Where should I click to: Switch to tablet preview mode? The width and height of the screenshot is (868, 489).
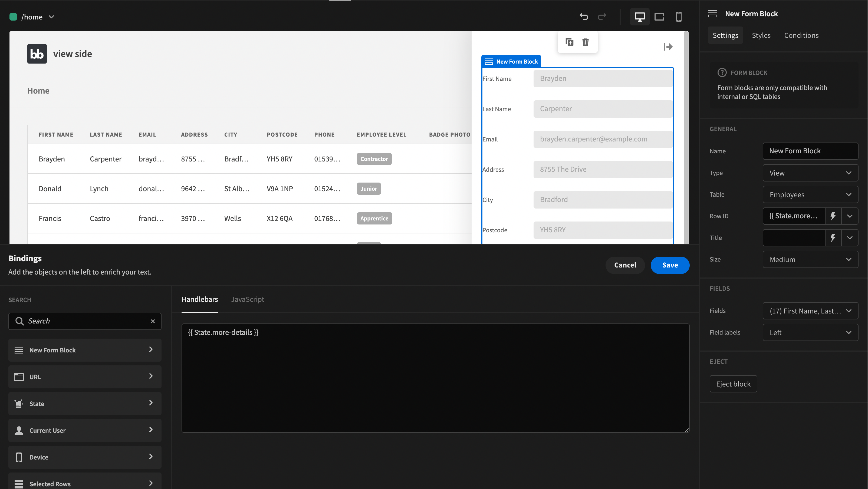[659, 16]
